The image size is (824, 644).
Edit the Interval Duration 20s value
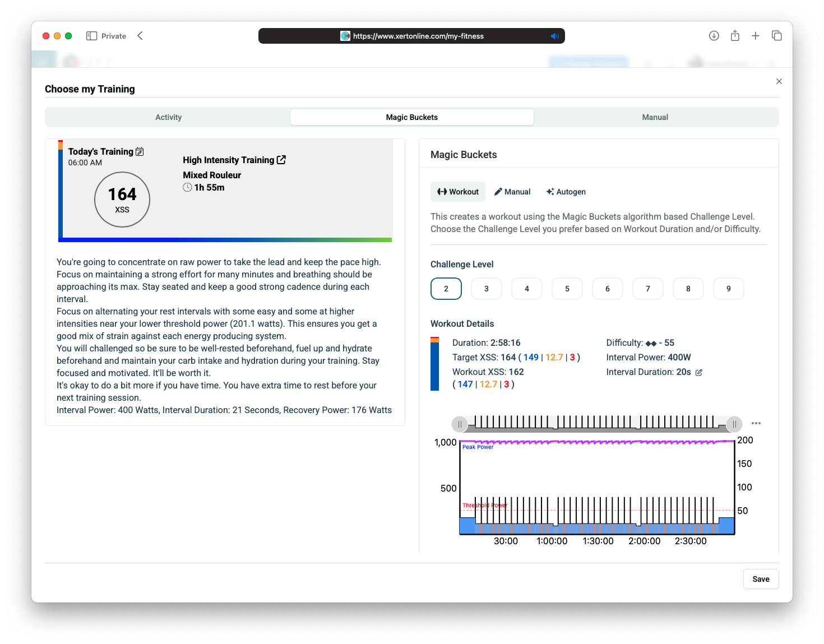pyautogui.click(x=699, y=372)
